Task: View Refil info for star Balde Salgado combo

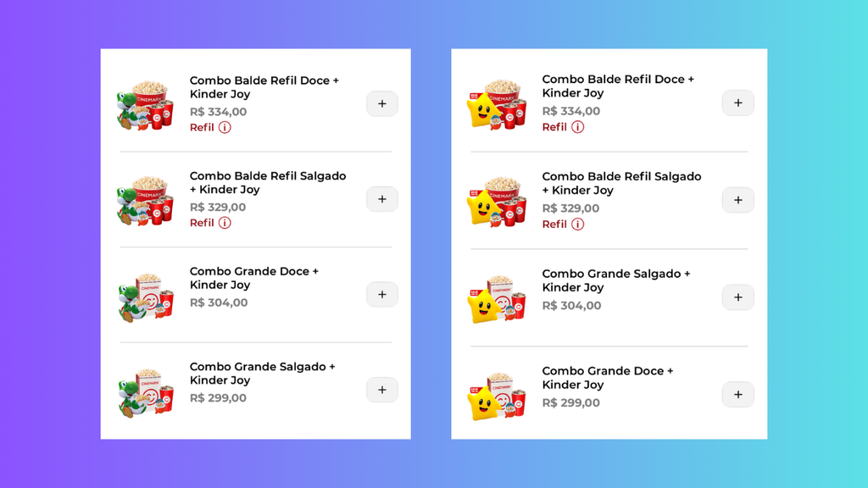Action: pos(577,225)
